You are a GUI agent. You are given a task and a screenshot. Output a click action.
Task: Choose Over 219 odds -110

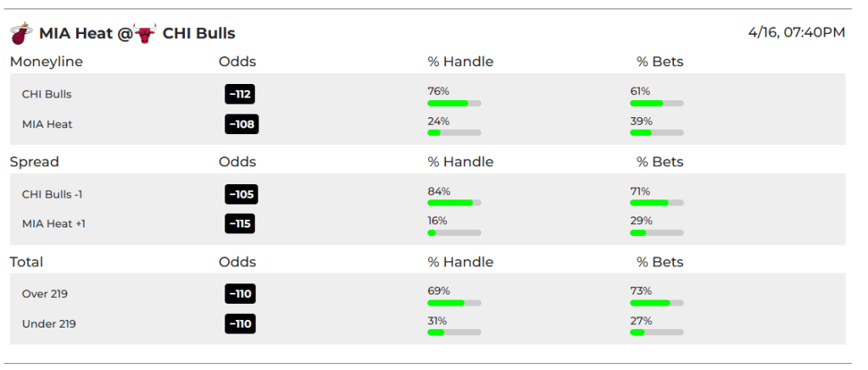pos(240,294)
